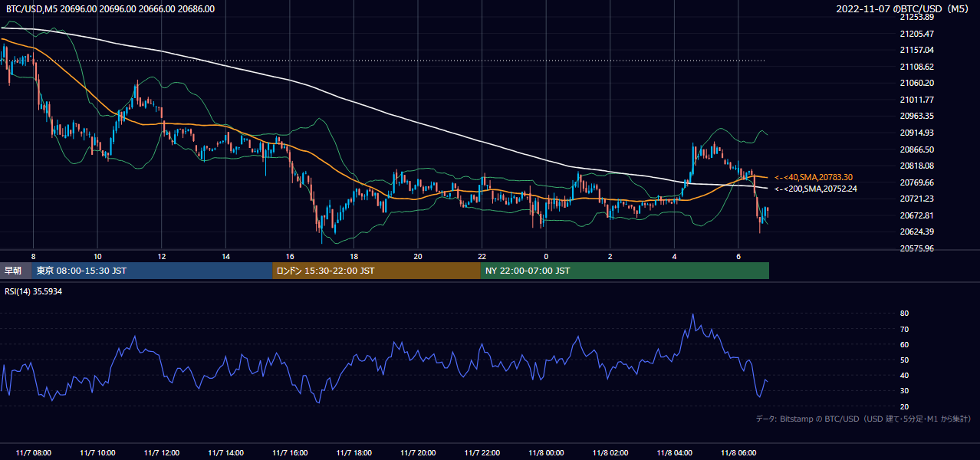The height and width of the screenshot is (460, 980).
Task: Click hour label 6 under price chart
Action: click(x=738, y=256)
